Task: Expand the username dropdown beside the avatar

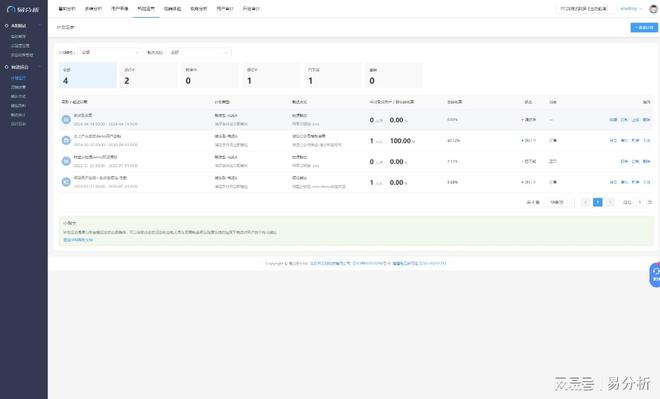Action: point(631,8)
